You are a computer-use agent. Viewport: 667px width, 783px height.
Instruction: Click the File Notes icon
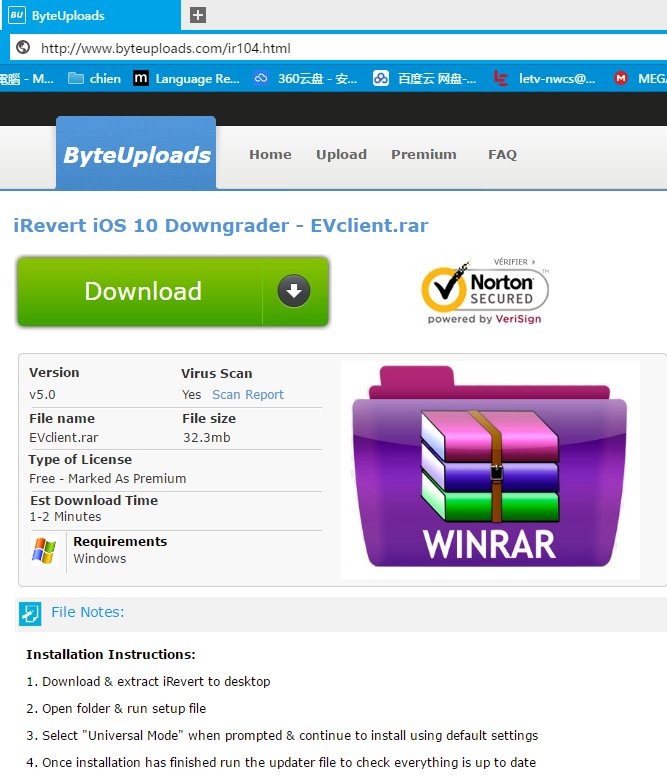pos(30,613)
